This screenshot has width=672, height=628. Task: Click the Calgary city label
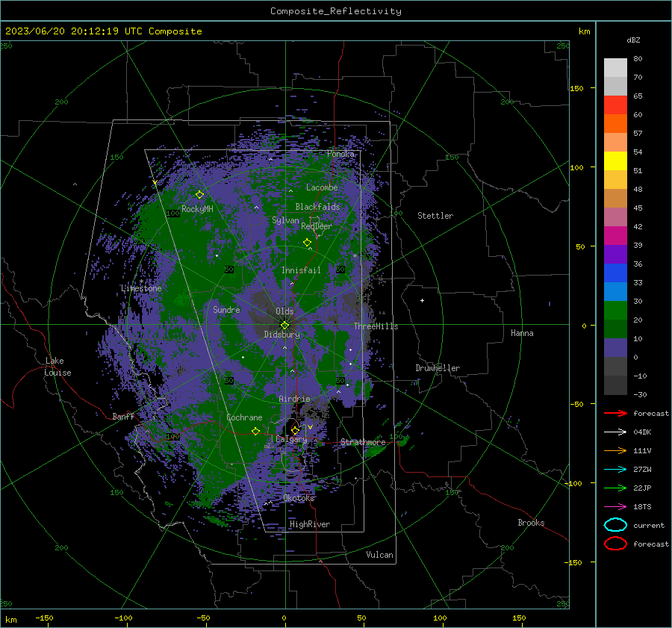[x=291, y=439]
